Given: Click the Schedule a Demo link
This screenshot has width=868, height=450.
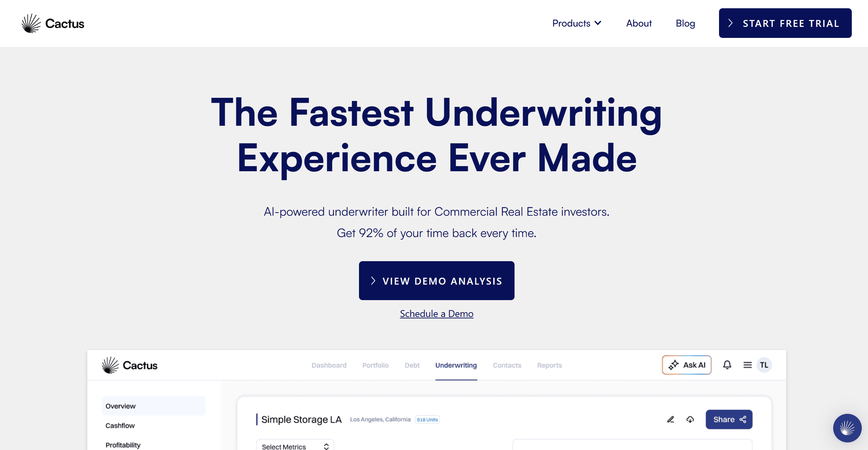Looking at the screenshot, I should point(436,313).
